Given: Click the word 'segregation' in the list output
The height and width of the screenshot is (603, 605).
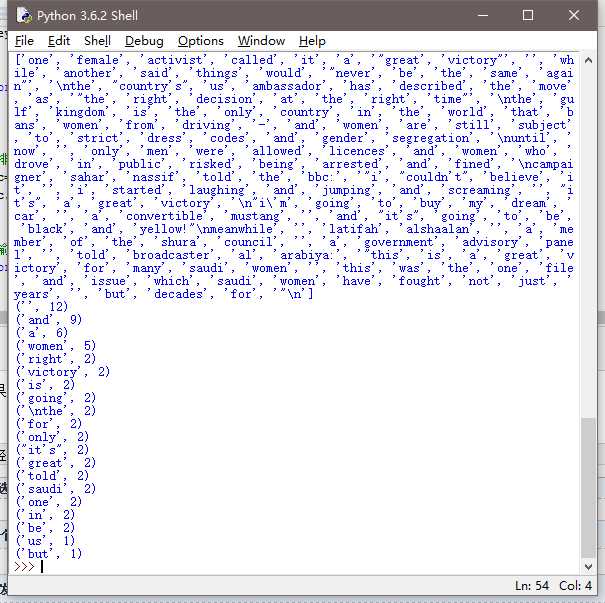Looking at the screenshot, I should (x=431, y=138).
